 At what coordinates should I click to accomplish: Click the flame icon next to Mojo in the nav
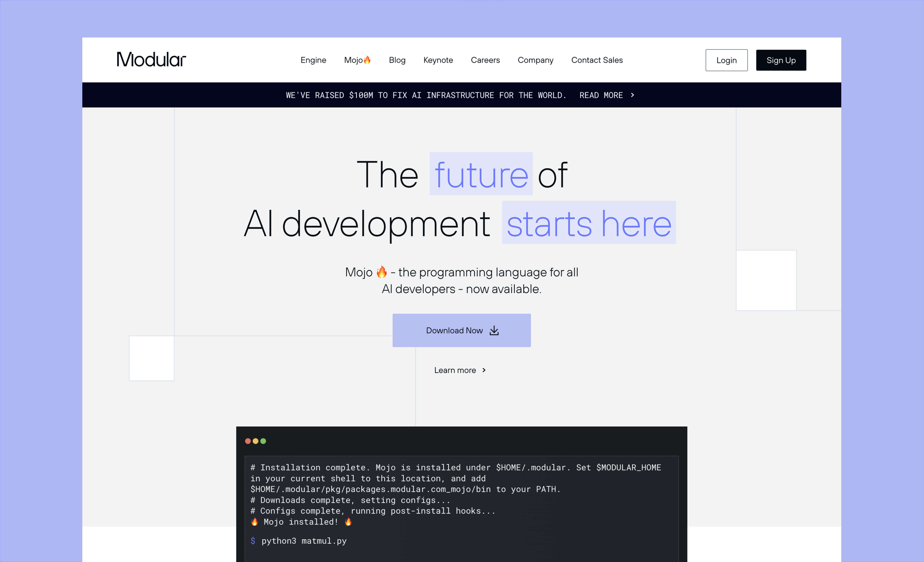click(x=367, y=60)
